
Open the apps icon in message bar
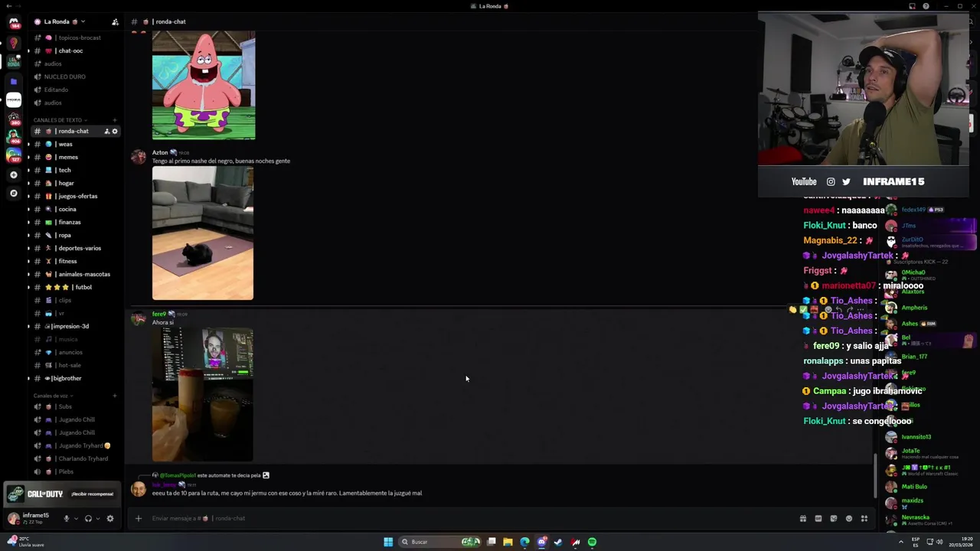(x=864, y=518)
